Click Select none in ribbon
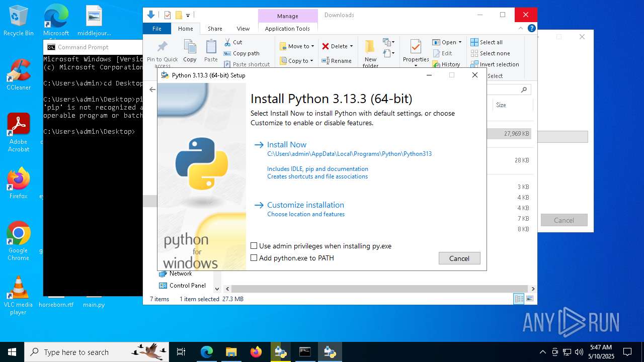The height and width of the screenshot is (362, 644). point(491,53)
